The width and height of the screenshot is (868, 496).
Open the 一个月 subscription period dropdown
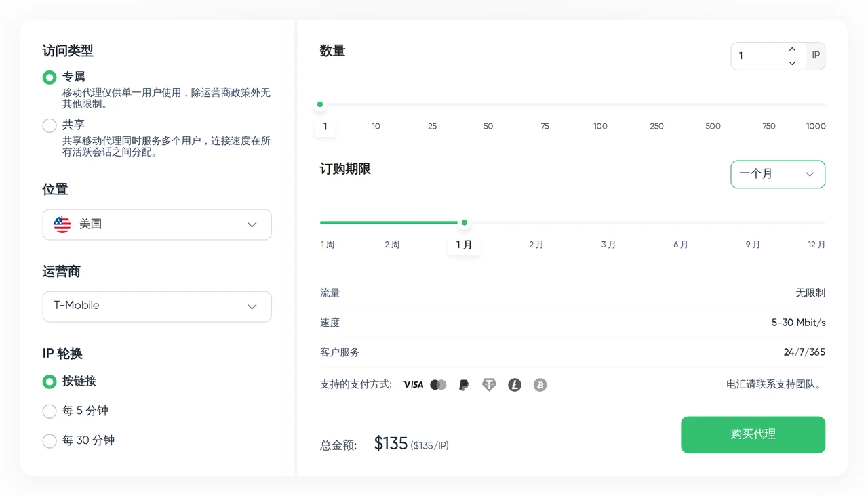778,174
